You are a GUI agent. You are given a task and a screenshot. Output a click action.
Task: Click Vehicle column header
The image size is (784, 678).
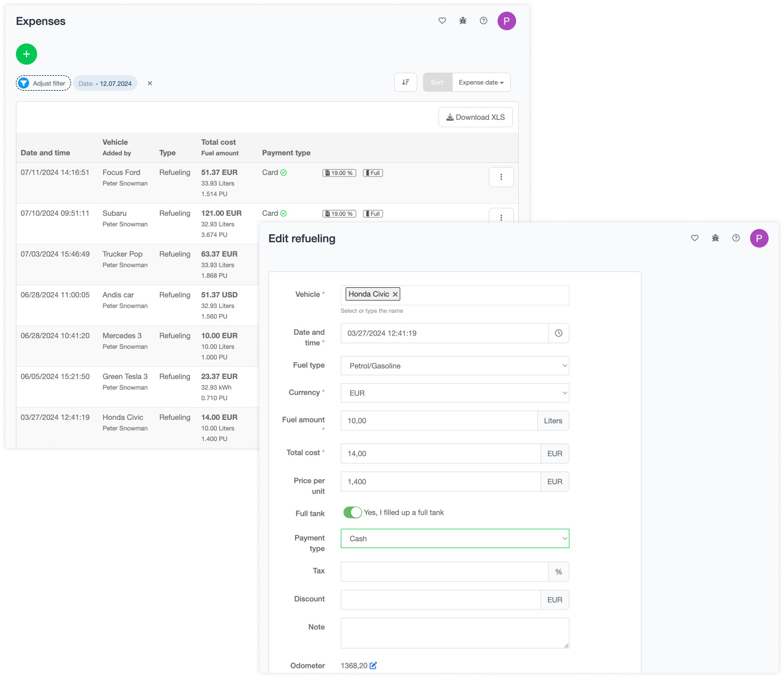tap(115, 142)
